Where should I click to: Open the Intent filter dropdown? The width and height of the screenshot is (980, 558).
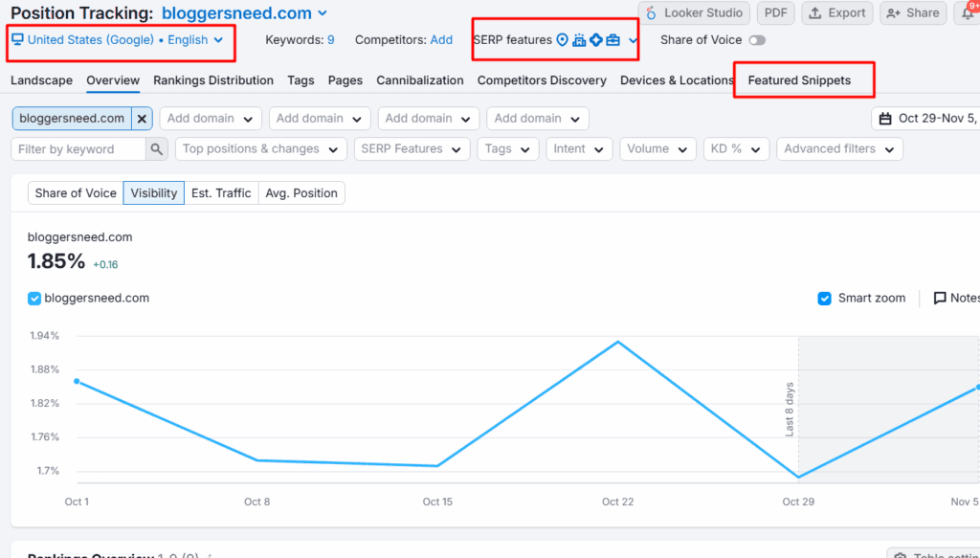(579, 149)
